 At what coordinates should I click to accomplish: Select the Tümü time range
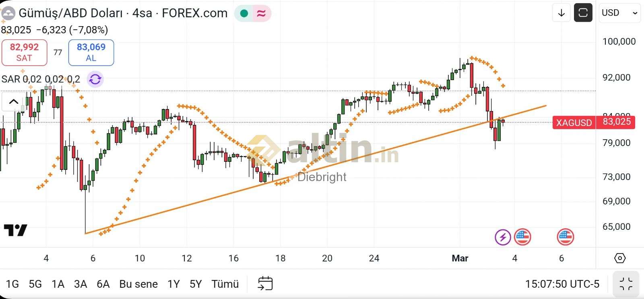[225, 284]
